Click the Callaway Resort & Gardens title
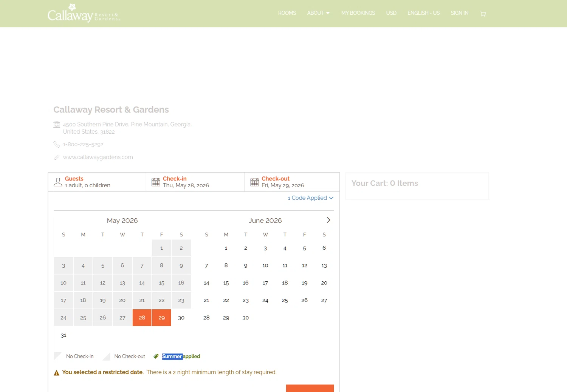Image resolution: width=567 pixels, height=392 pixels. 111,110
